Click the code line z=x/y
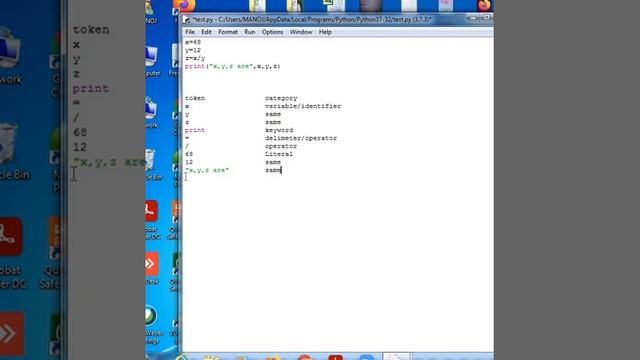This screenshot has width=640, height=360. pyautogui.click(x=195, y=58)
